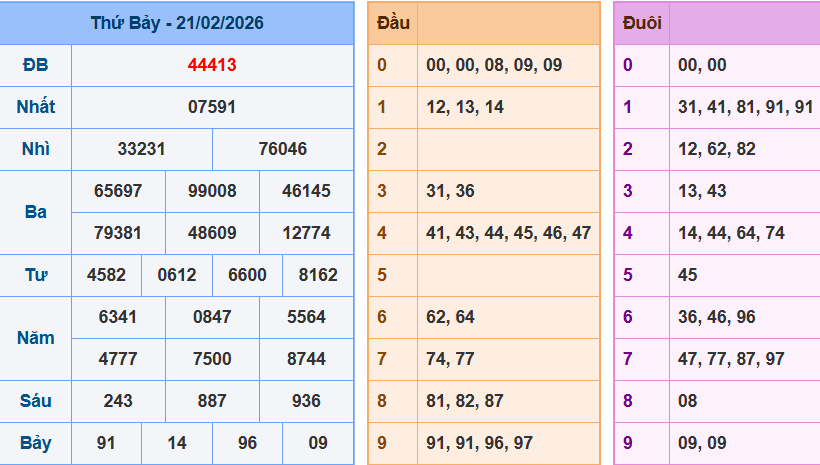
Task: Select the red special prize number 44413
Action: pos(212,66)
